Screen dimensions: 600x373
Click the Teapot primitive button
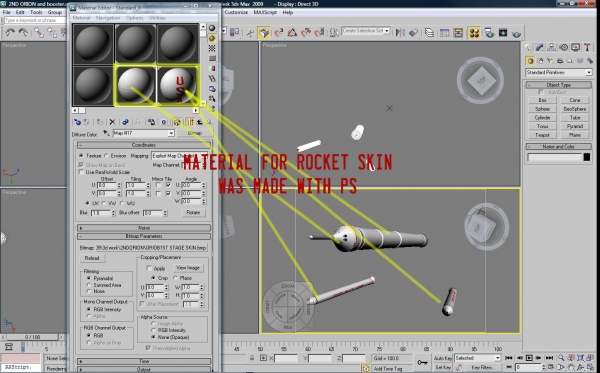[x=542, y=135]
